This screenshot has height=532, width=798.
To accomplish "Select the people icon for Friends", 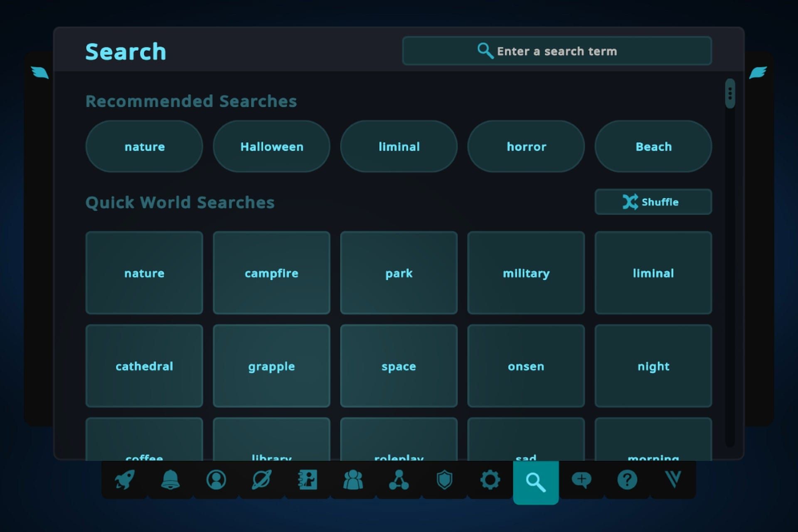I will (353, 480).
